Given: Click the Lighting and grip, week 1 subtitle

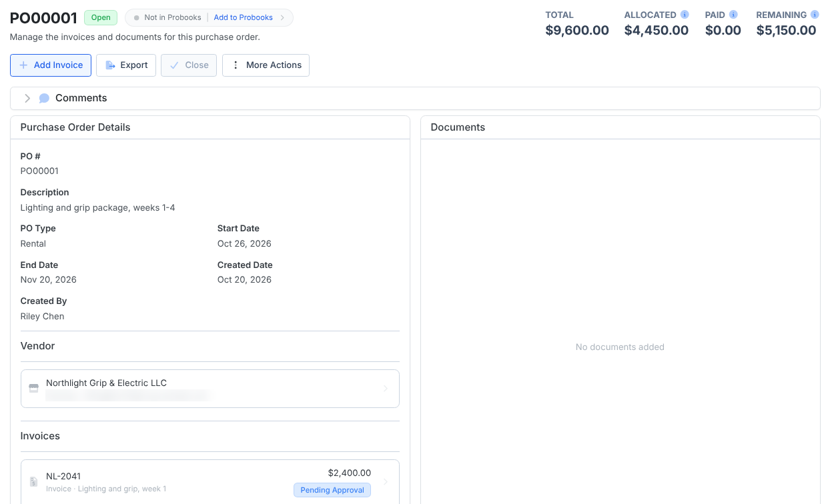Looking at the screenshot, I should tap(122, 489).
